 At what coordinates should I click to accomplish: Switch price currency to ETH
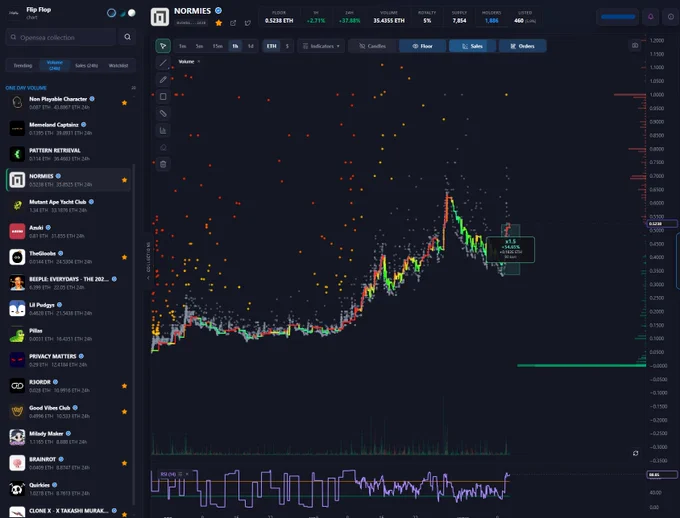click(271, 46)
